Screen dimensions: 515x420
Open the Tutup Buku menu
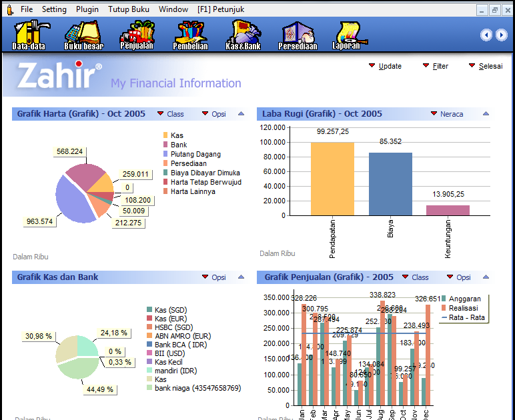(x=129, y=9)
